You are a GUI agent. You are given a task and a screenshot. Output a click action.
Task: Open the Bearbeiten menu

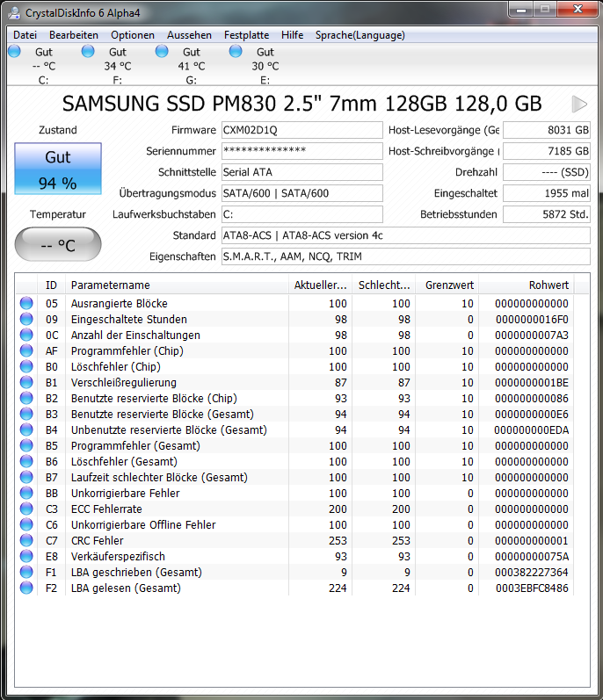click(74, 35)
